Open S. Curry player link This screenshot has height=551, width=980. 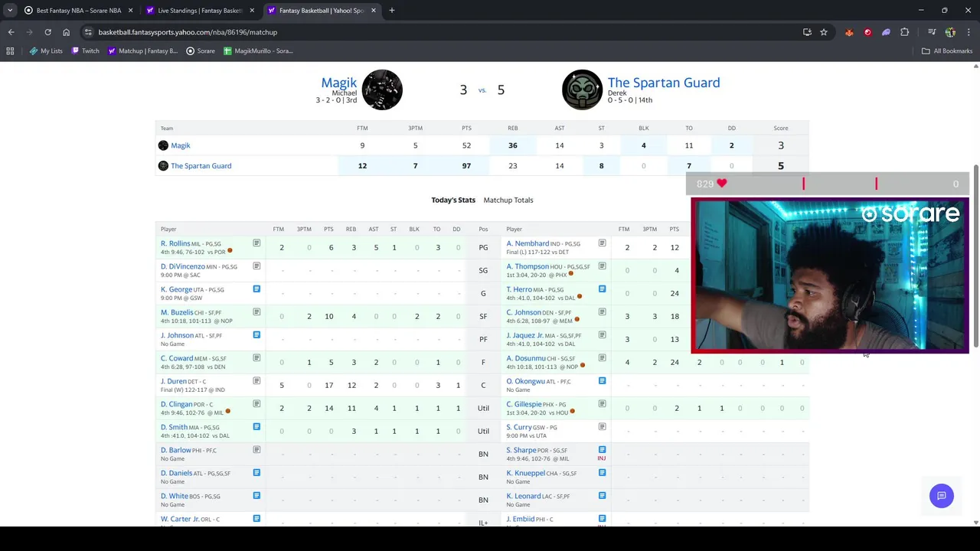pos(519,427)
